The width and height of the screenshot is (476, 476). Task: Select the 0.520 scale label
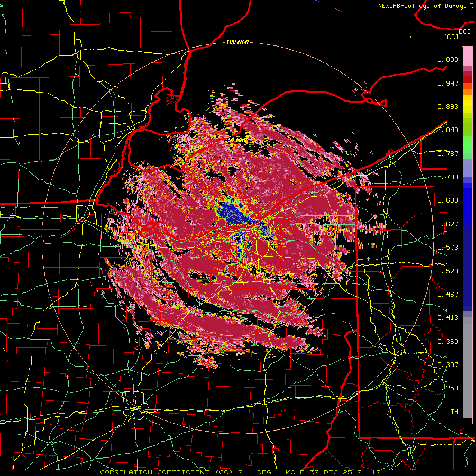448,271
